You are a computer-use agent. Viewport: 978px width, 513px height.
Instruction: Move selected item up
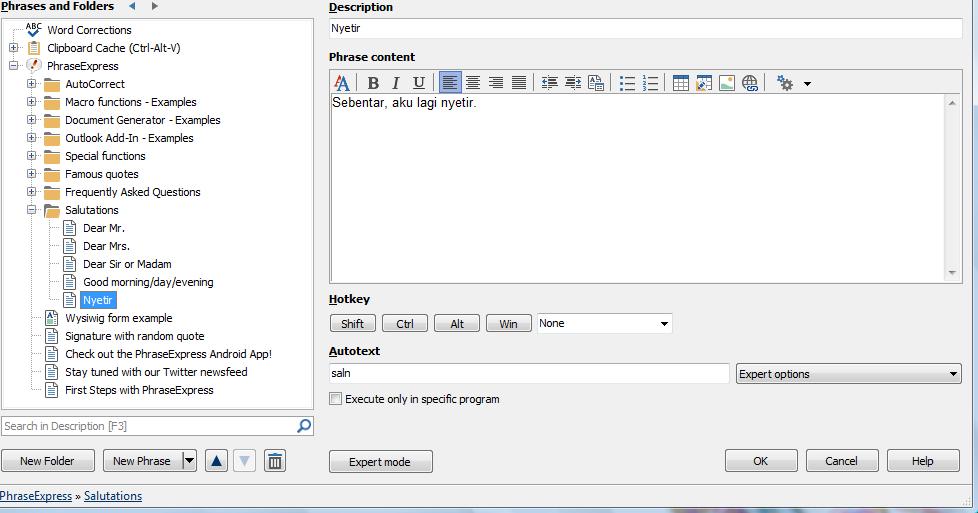point(216,461)
